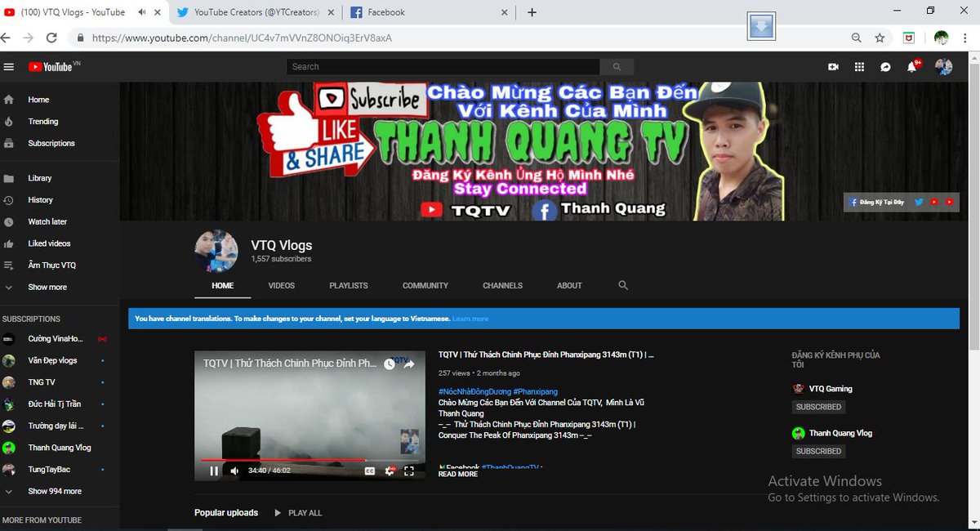980x531 pixels.
Task: Select the channel HOME tab
Action: [x=222, y=285]
